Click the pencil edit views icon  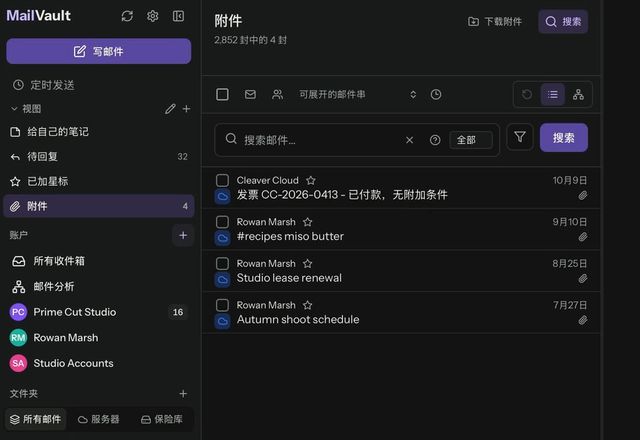pyautogui.click(x=170, y=109)
